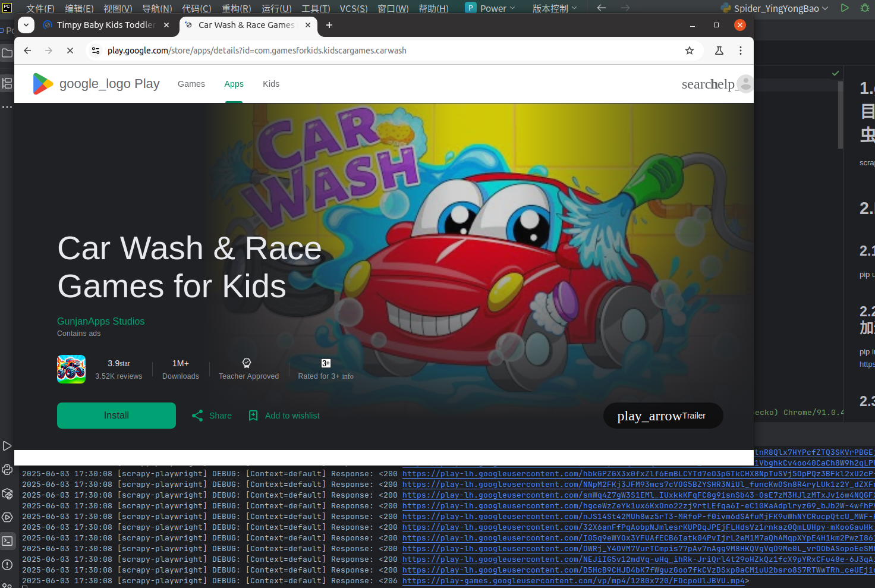Open GunjanApps Studios developer link
Screen dimensions: 875x588
tap(101, 321)
